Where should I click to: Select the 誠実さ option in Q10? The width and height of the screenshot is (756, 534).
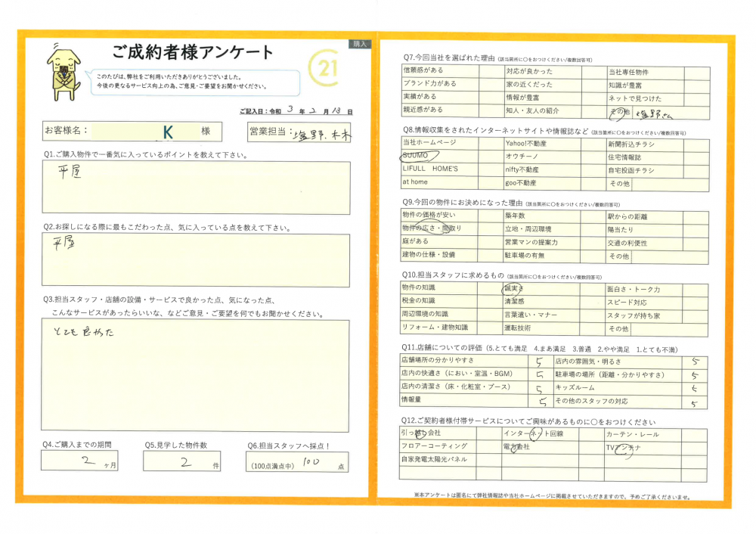[x=512, y=289]
